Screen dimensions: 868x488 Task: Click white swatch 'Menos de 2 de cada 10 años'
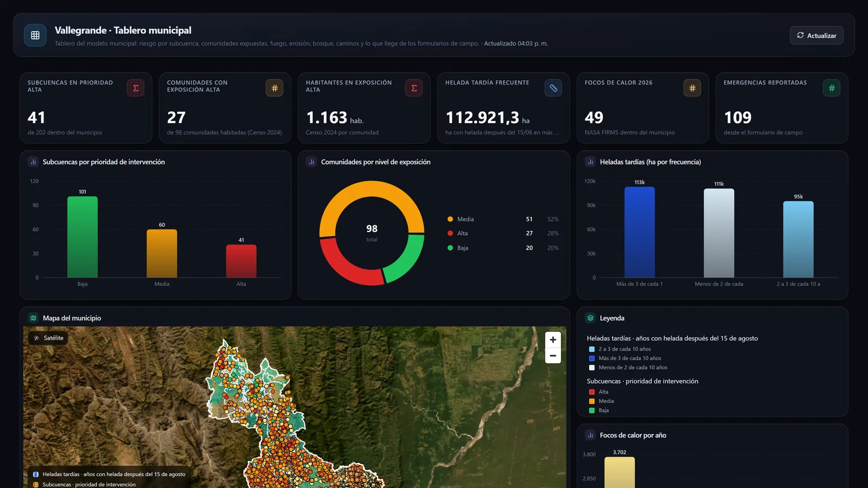[x=592, y=368]
